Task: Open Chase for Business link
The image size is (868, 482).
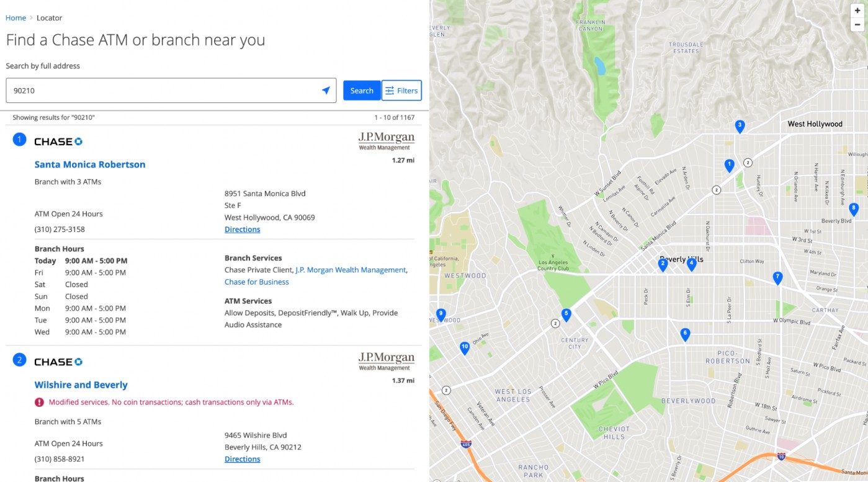Action: [x=257, y=282]
